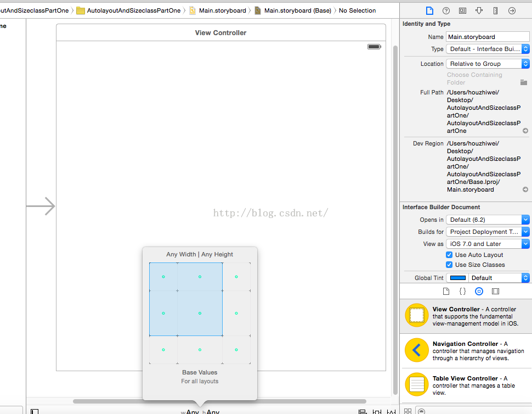
Task: Select the Table View Controller icon
Action: click(x=417, y=384)
